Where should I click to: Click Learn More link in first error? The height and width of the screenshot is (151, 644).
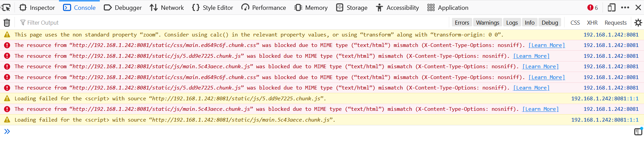click(547, 45)
